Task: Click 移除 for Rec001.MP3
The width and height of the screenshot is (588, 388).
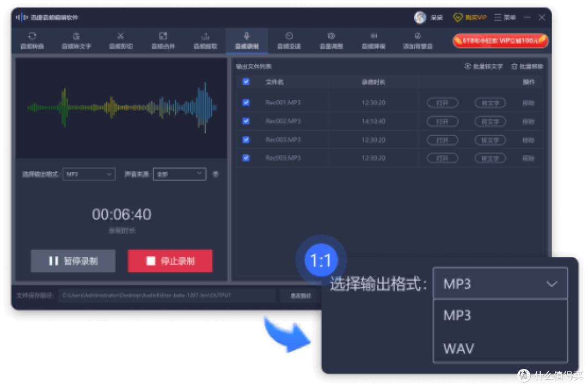Action: coord(528,103)
